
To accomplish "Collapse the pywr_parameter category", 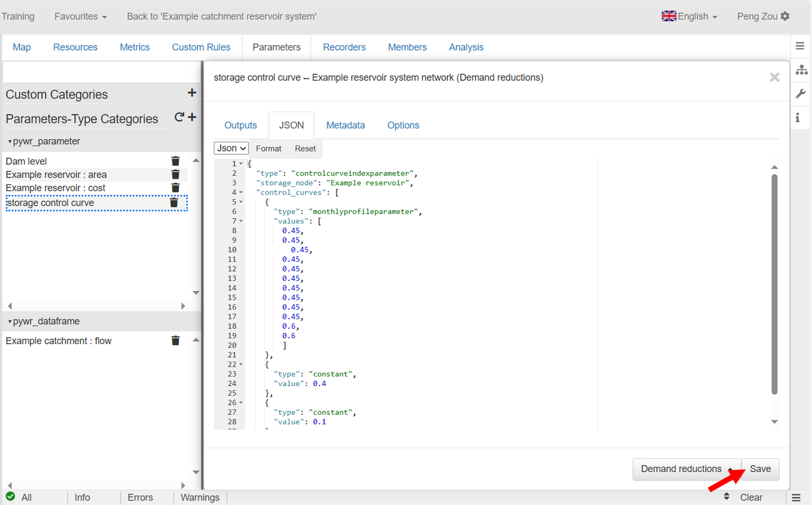I will (10, 141).
